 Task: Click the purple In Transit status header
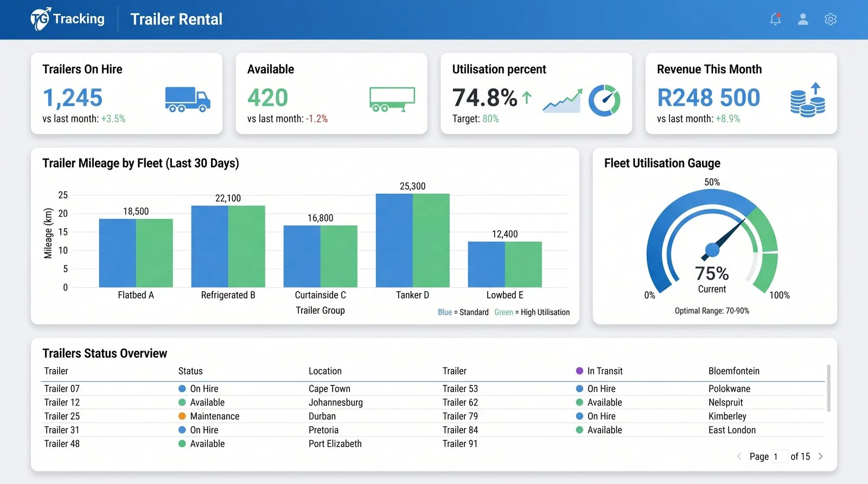599,371
